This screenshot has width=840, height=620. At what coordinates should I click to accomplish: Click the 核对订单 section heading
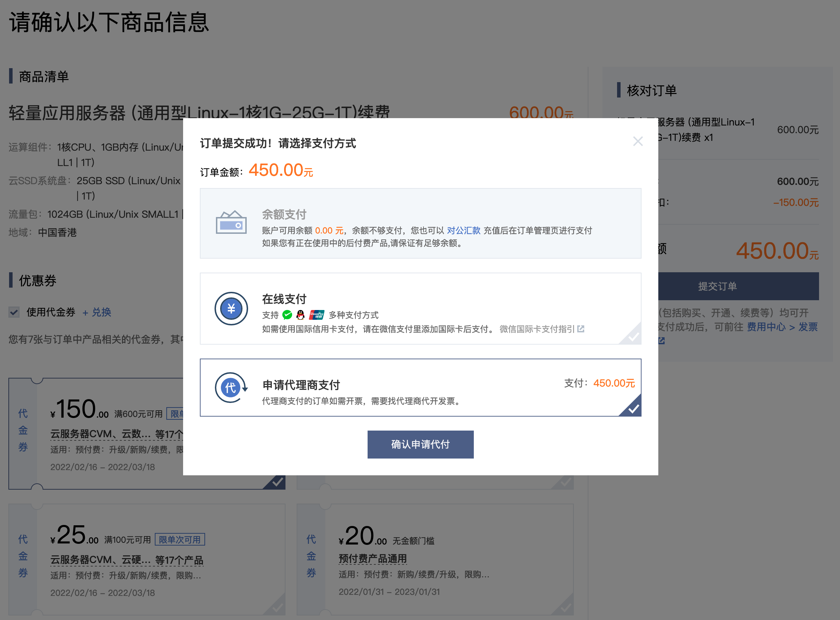coord(652,91)
